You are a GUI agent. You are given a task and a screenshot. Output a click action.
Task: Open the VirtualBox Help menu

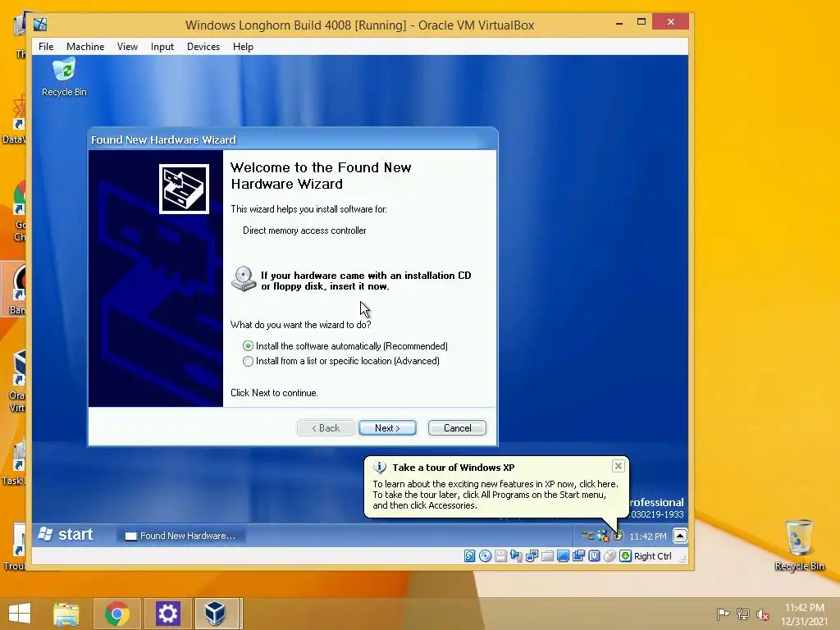click(243, 47)
